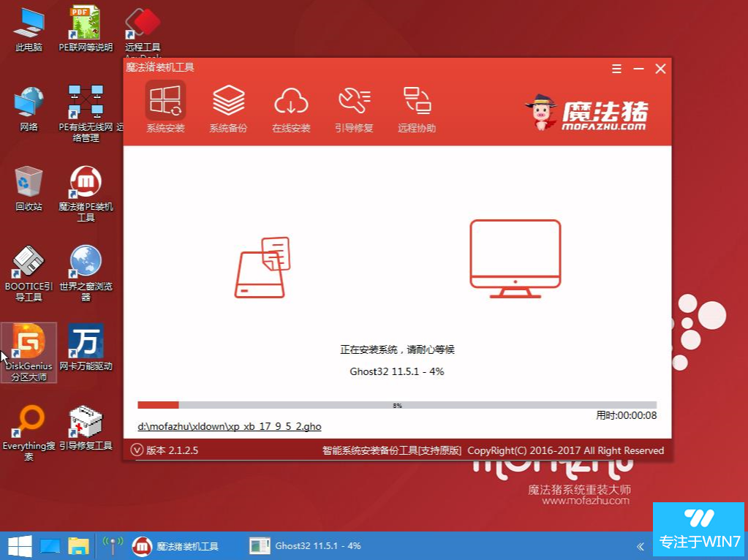Click the 智能系统安装备份工具[支持原版] text
748x560 pixels.
392,450
